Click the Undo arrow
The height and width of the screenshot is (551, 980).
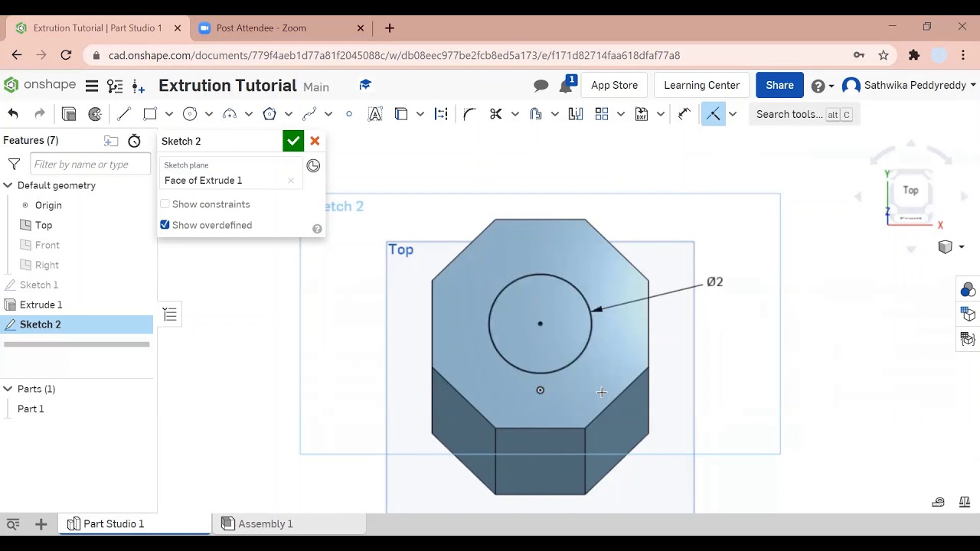click(x=13, y=114)
